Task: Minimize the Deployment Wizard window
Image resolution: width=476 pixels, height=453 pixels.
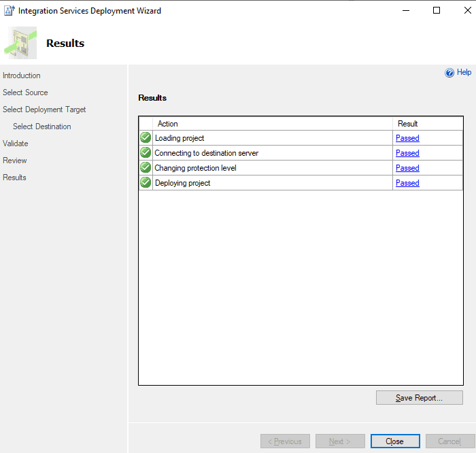Action: coord(406,11)
